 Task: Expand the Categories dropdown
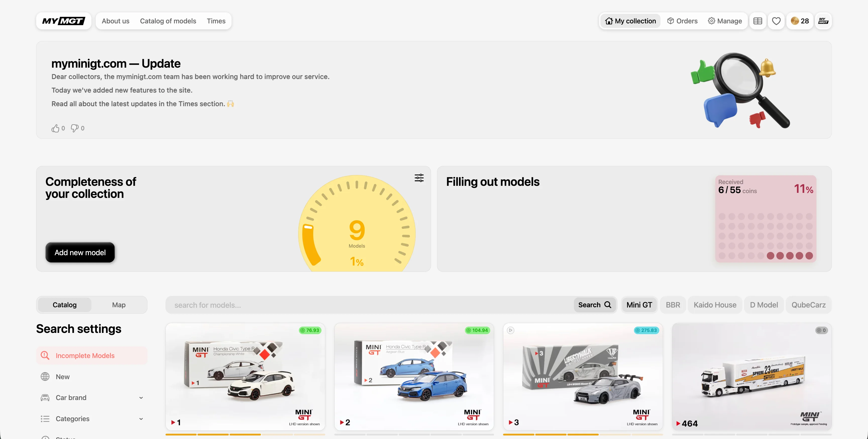click(x=92, y=418)
